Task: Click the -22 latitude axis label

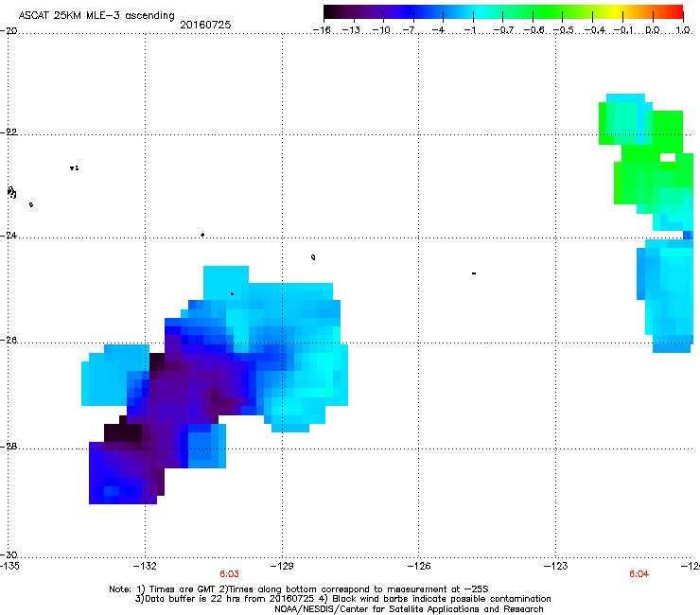Action: tap(9, 132)
